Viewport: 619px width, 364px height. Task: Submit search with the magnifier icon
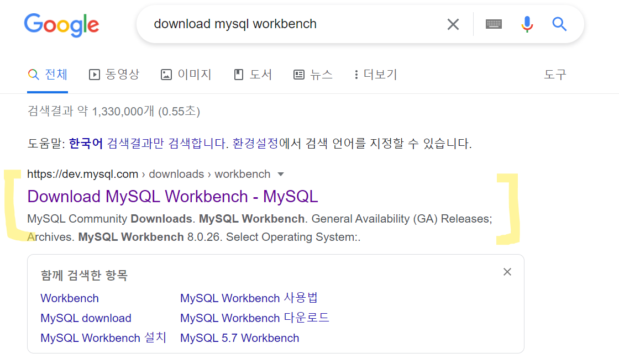pyautogui.click(x=559, y=24)
